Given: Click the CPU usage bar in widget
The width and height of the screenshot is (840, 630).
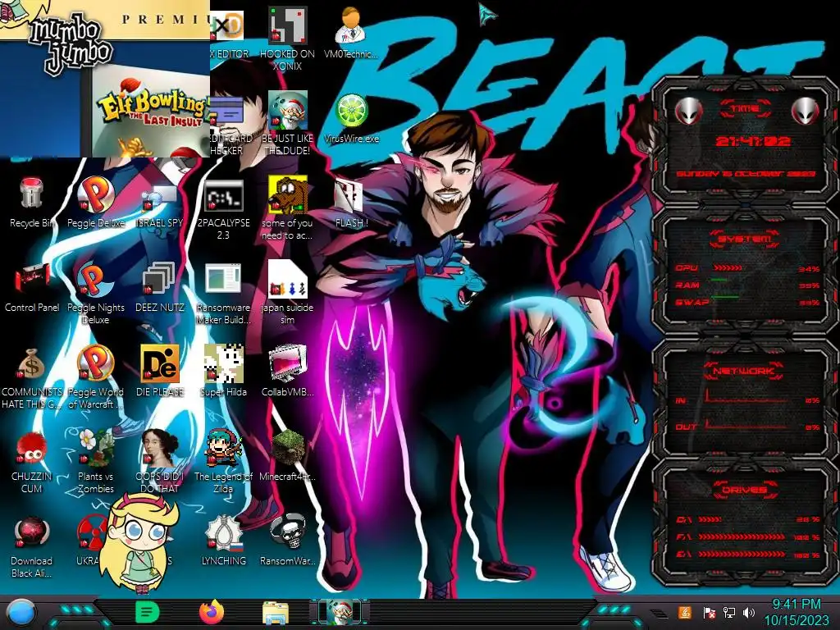Looking at the screenshot, I should pyautogui.click(x=728, y=267).
